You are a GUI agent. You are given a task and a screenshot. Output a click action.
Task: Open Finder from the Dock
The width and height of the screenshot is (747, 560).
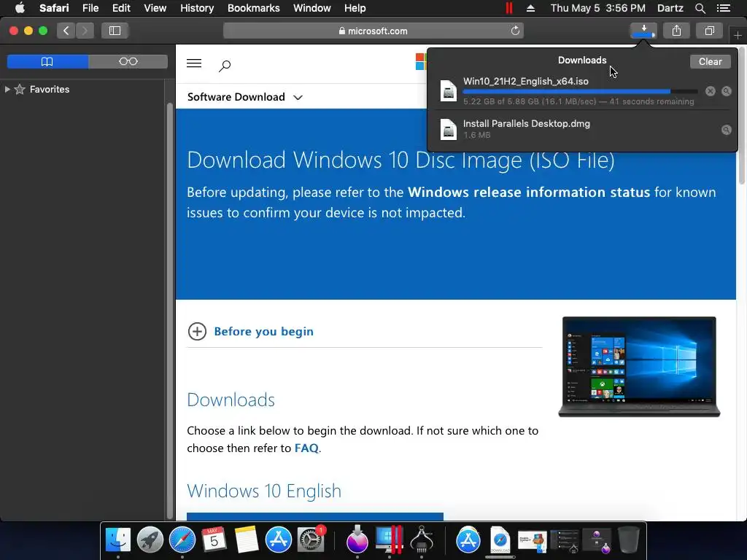[117, 540]
